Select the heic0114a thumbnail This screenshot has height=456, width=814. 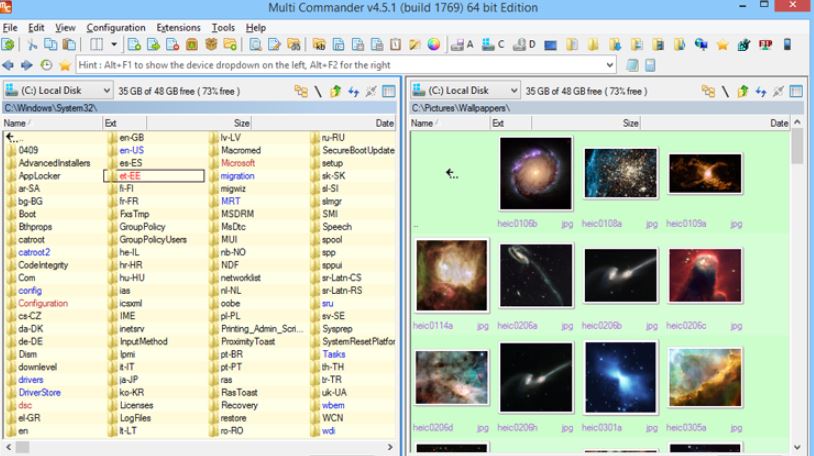click(x=452, y=275)
